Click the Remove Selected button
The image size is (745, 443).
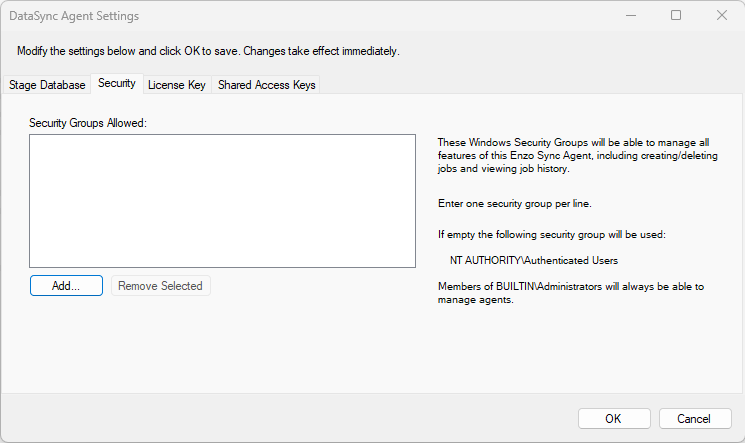(161, 286)
